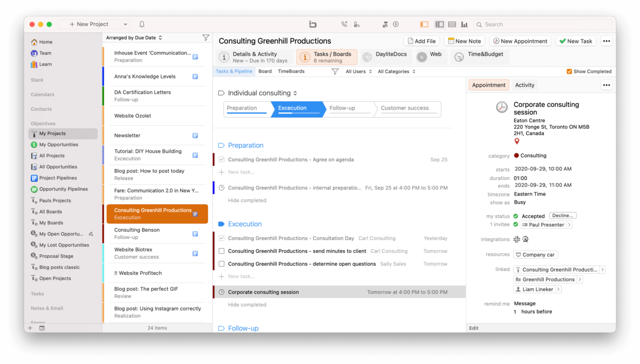640x364 pixels.
Task: Click the red map pin under Eaton Centre
Action: point(517,141)
